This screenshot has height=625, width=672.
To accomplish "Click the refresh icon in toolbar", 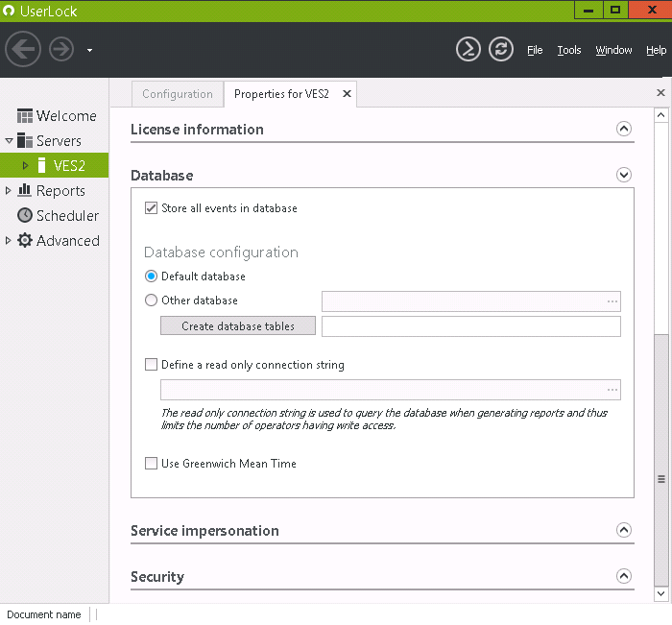I will [x=500, y=49].
